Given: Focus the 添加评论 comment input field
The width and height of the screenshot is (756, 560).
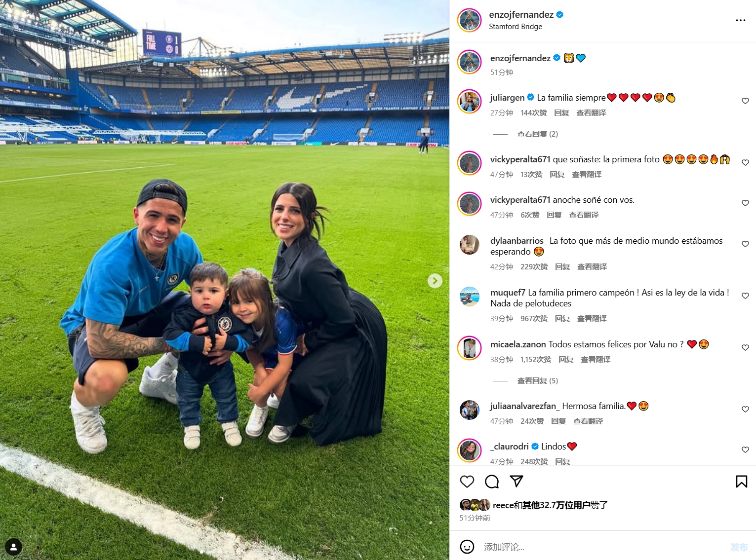Looking at the screenshot, I should [x=602, y=547].
